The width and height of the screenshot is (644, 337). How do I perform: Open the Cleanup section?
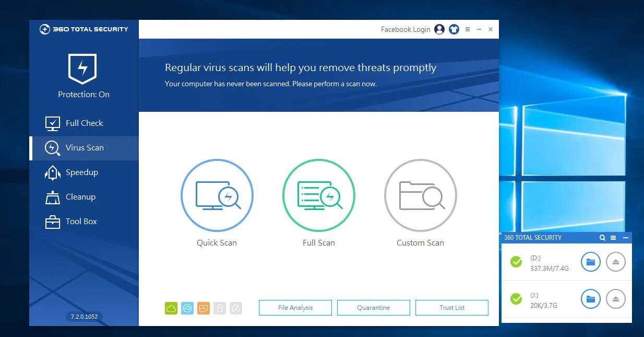[x=84, y=197]
